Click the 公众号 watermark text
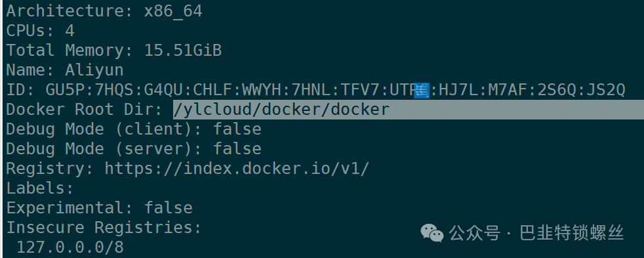The image size is (644, 258). (474, 233)
